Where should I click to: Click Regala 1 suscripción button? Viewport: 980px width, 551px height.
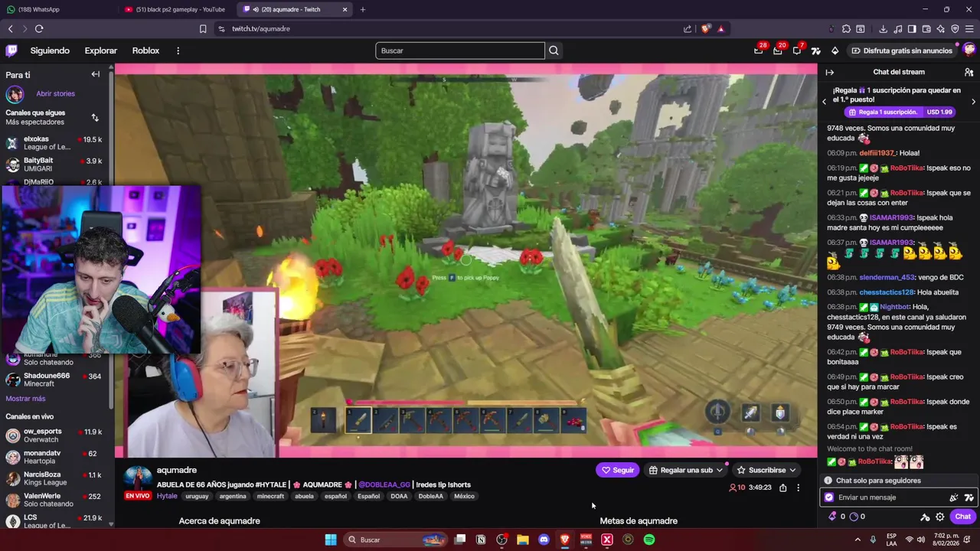[x=901, y=112]
